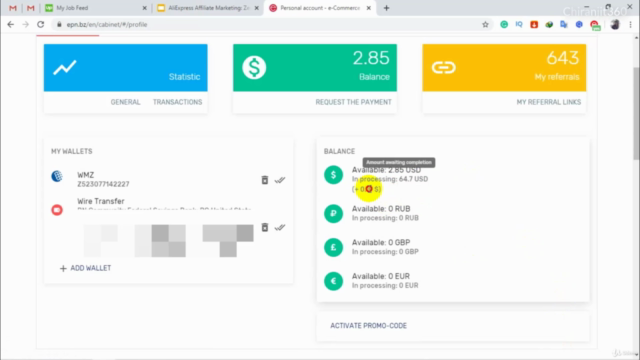
Task: Open the first Gmail pinned tab
Action: (x=13, y=8)
